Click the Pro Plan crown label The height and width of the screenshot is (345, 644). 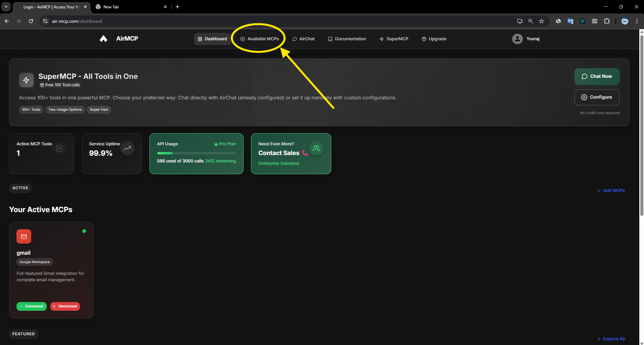coord(225,144)
